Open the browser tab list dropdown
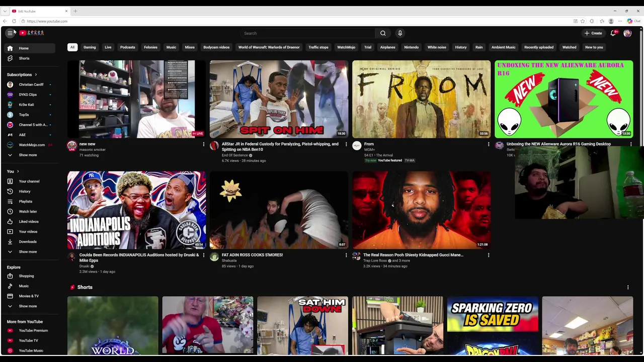Screen dimensions: 644x362 (5, 11)
